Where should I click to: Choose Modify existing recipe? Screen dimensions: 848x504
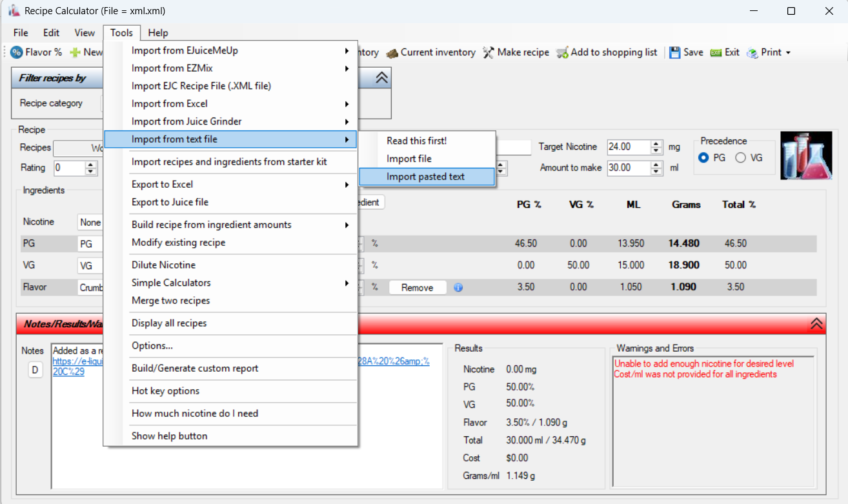pyautogui.click(x=230, y=243)
